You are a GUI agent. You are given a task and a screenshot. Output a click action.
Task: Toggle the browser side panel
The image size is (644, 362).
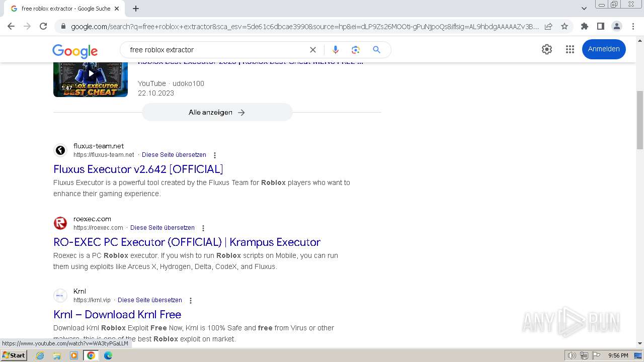(600, 26)
